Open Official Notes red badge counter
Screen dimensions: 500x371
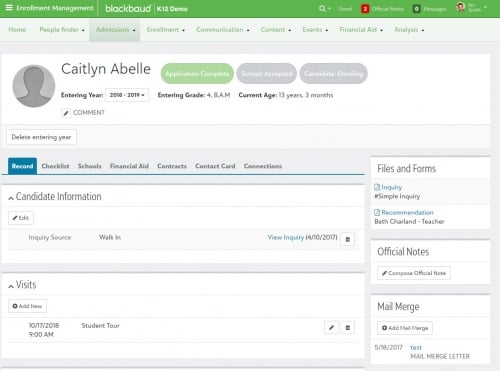point(365,9)
